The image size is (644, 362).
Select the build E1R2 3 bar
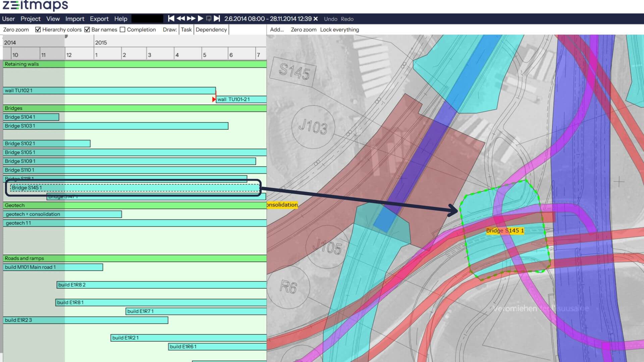86,320
